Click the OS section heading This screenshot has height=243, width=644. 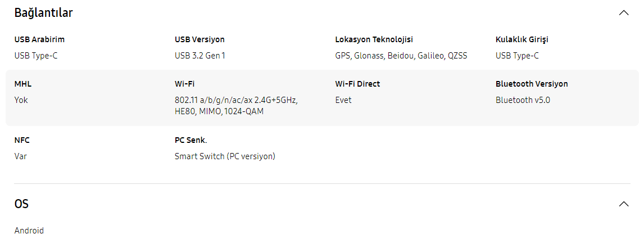point(21,204)
